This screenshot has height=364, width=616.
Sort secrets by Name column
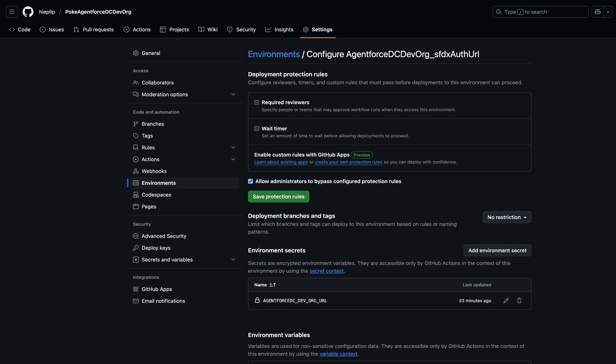click(x=265, y=285)
